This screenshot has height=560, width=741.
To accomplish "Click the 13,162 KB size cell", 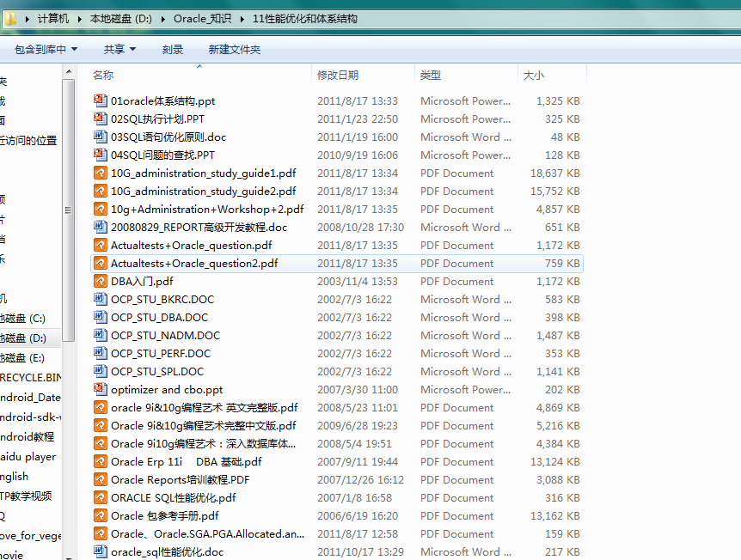I will [x=554, y=515].
